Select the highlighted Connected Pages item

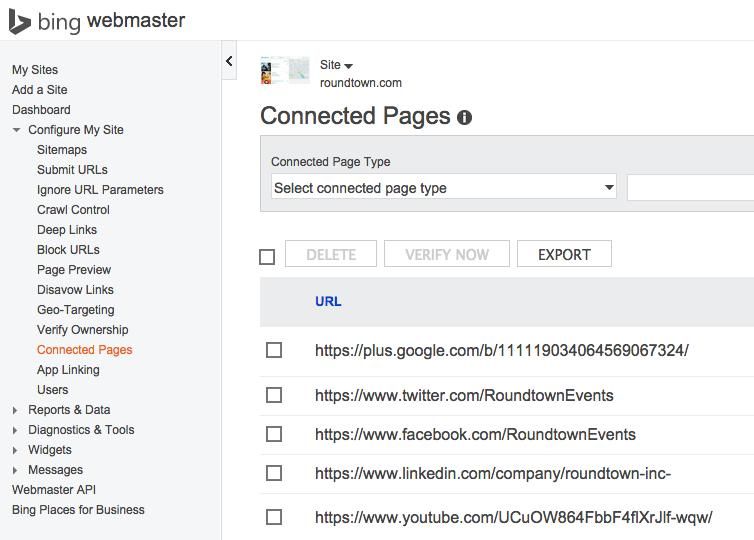coord(85,350)
